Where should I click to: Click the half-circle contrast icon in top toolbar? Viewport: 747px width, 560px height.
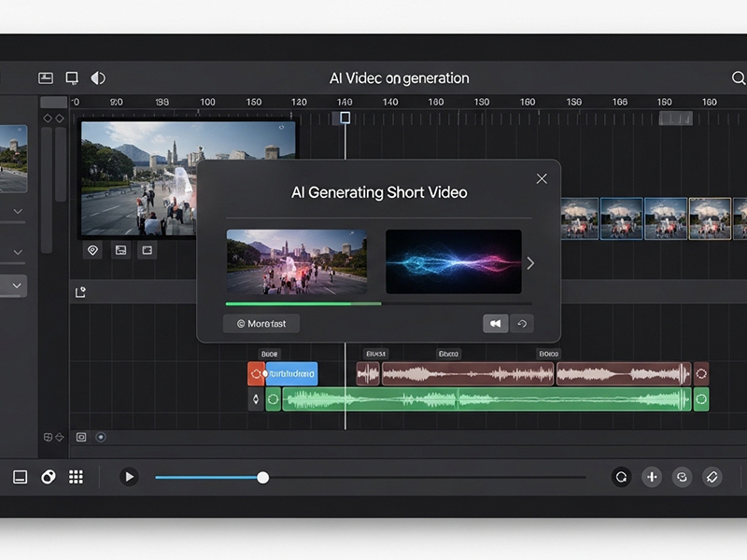pyautogui.click(x=98, y=78)
